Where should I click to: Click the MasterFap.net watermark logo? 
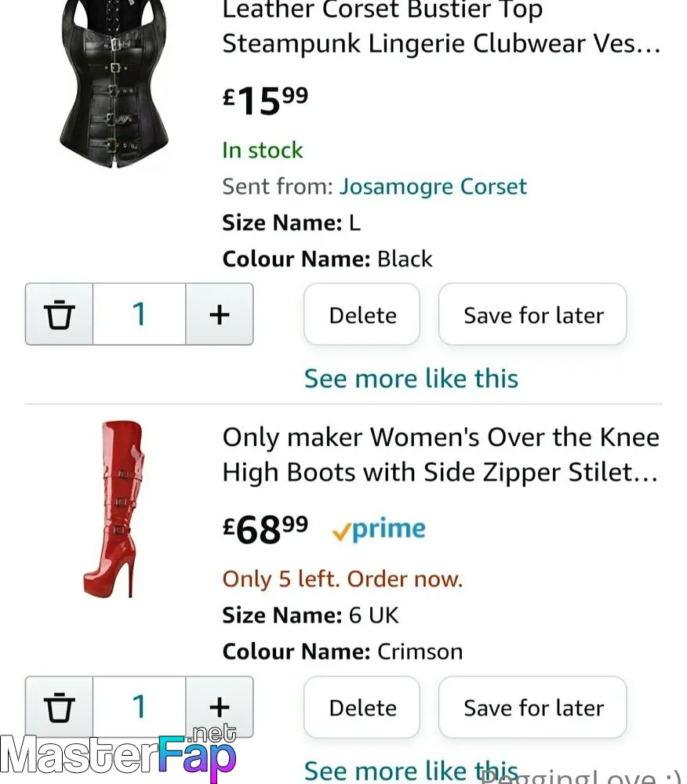pos(118,753)
